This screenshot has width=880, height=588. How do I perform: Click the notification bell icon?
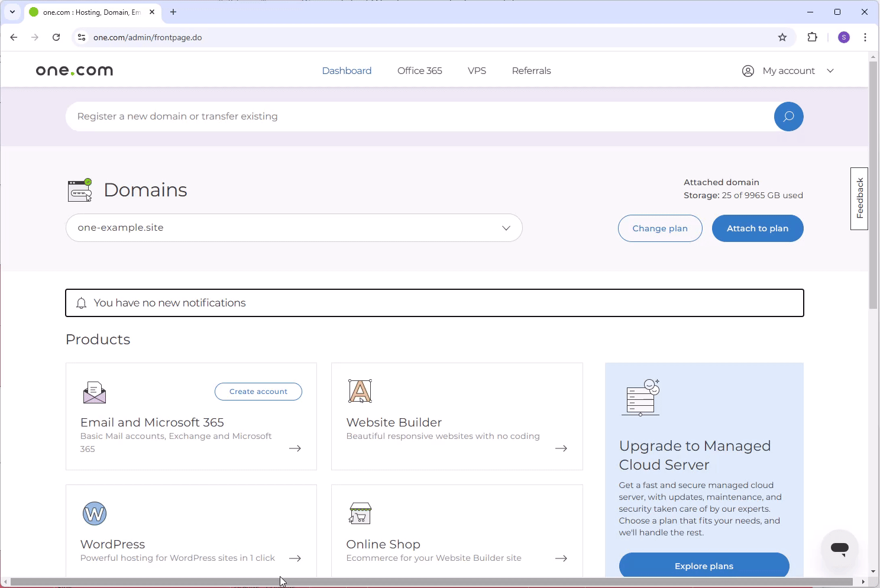(81, 302)
